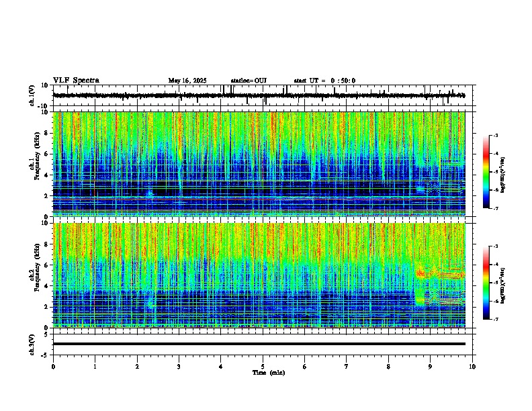This screenshot has width=532, height=411.
Task: Click the ch.3(V) axis label
Action: (x=32, y=345)
